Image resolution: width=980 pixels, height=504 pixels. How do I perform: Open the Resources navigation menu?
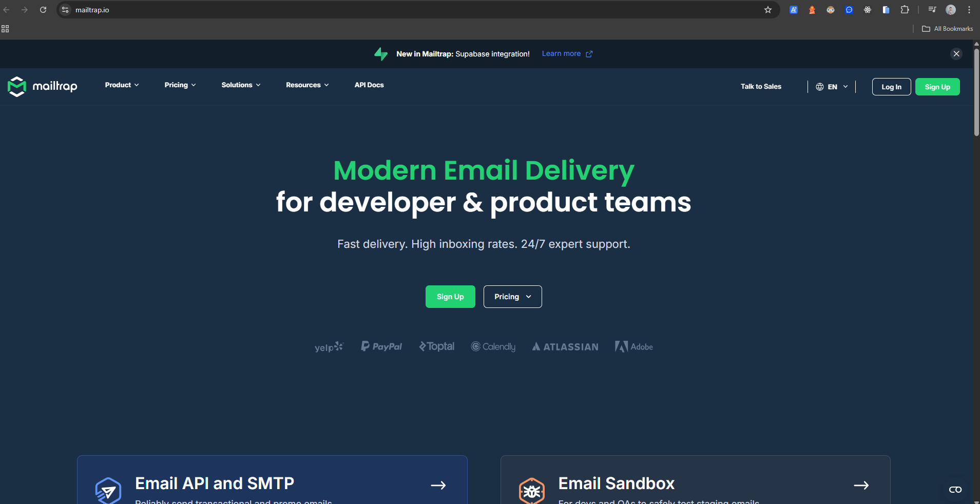(307, 85)
